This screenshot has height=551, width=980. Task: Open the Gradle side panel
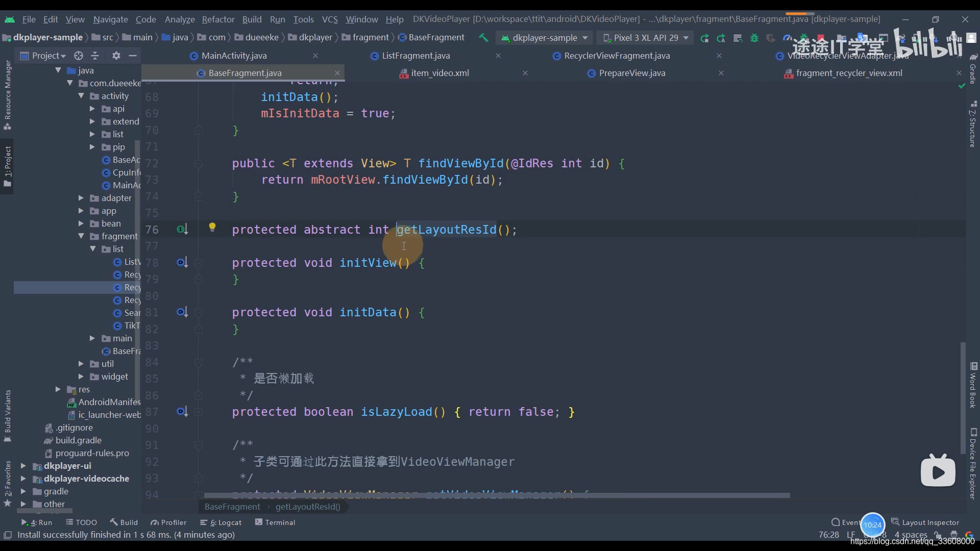[x=973, y=69]
